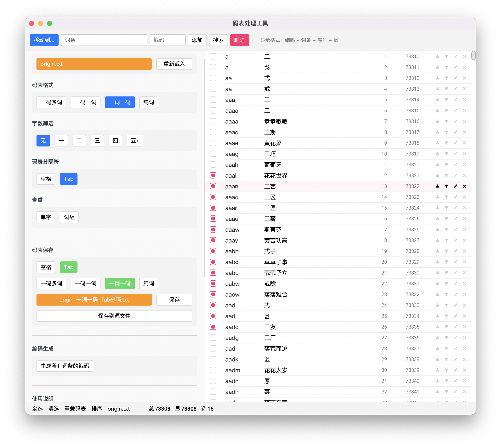Viewport: 501px width, 448px height.
Task: Move the 葡萄牙 row up
Action: click(437, 165)
